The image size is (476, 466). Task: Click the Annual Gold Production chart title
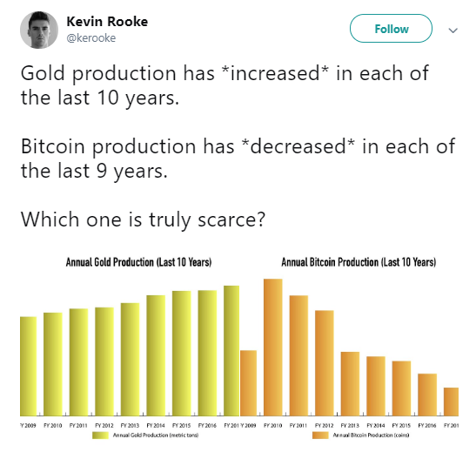138,262
